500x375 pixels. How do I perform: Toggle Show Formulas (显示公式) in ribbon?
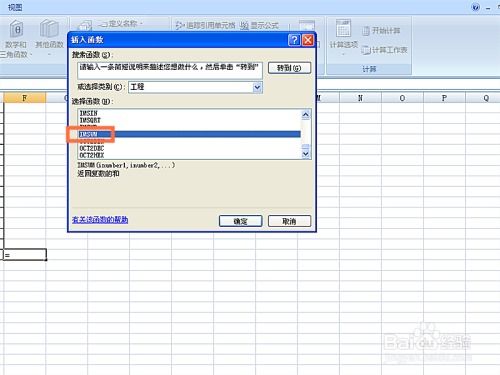click(260, 25)
